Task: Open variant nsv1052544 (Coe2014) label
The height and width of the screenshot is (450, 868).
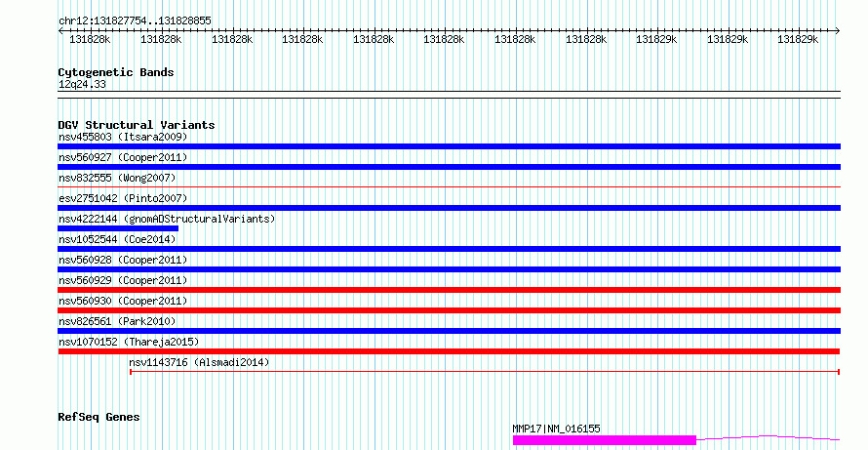Action: pos(117,239)
